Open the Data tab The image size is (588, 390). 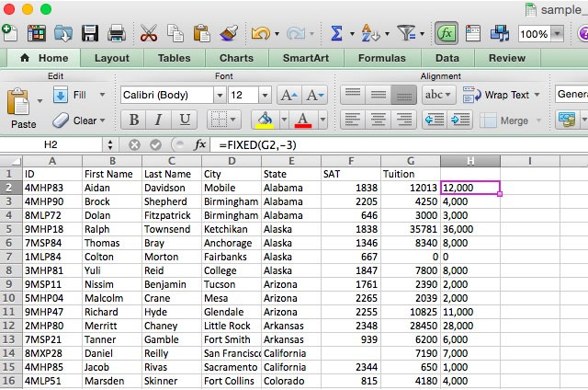pos(447,58)
